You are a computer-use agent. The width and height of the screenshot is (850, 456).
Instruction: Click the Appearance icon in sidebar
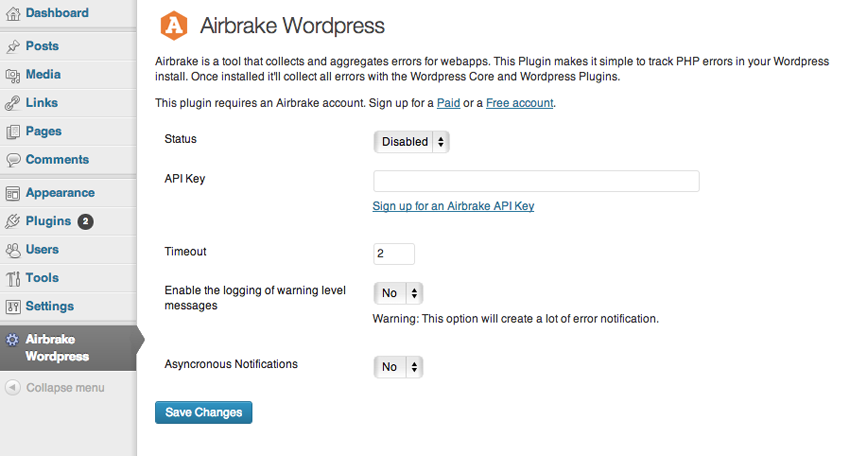tap(13, 193)
